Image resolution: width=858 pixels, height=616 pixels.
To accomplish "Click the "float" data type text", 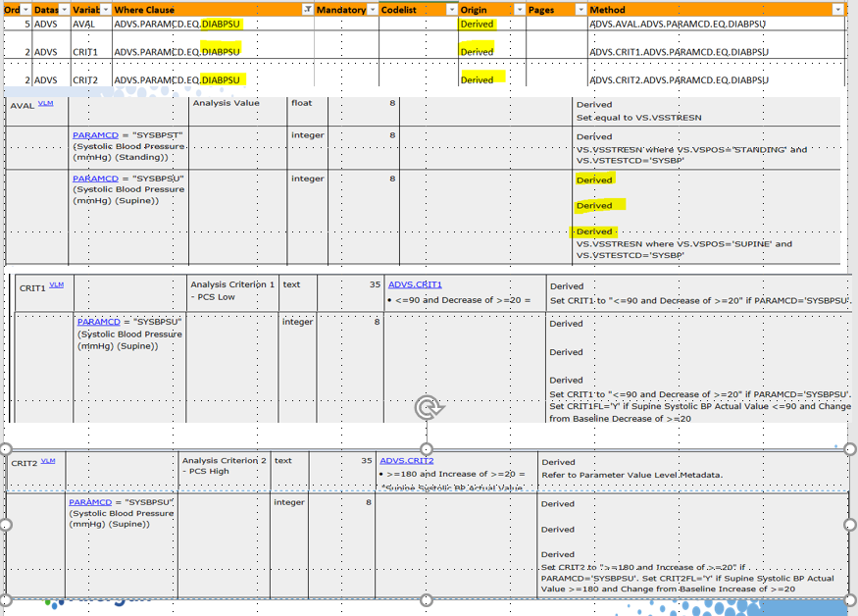I will click(301, 103).
